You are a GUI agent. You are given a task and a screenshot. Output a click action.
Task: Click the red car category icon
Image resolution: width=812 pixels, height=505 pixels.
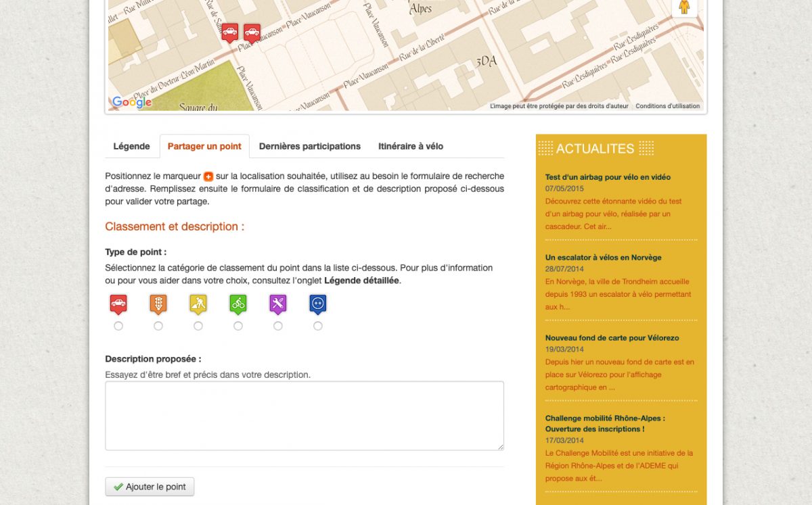pos(118,304)
